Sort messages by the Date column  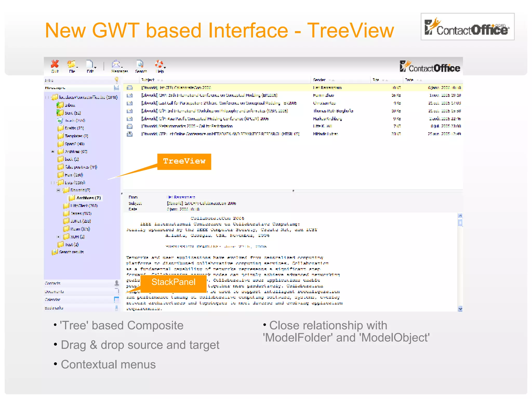[x=409, y=80]
